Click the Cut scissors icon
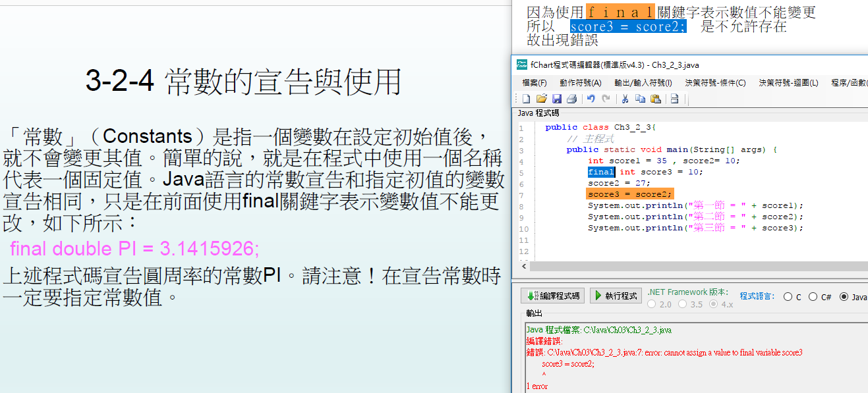 tap(624, 99)
